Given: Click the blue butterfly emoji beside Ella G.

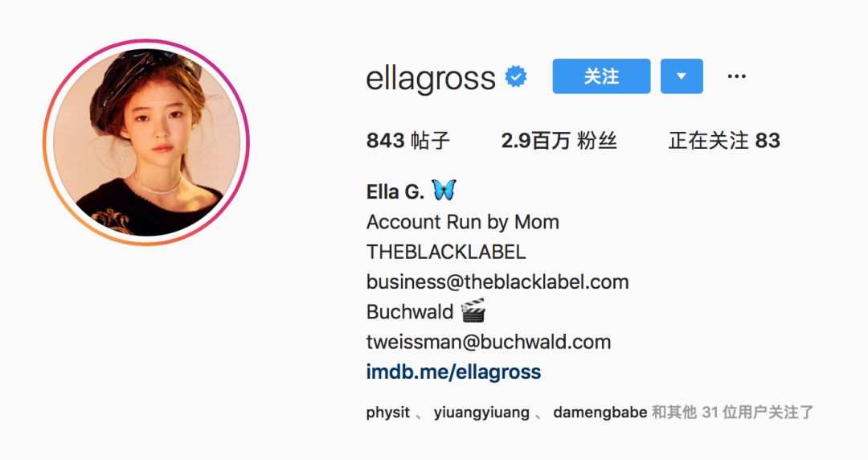Looking at the screenshot, I should (444, 190).
